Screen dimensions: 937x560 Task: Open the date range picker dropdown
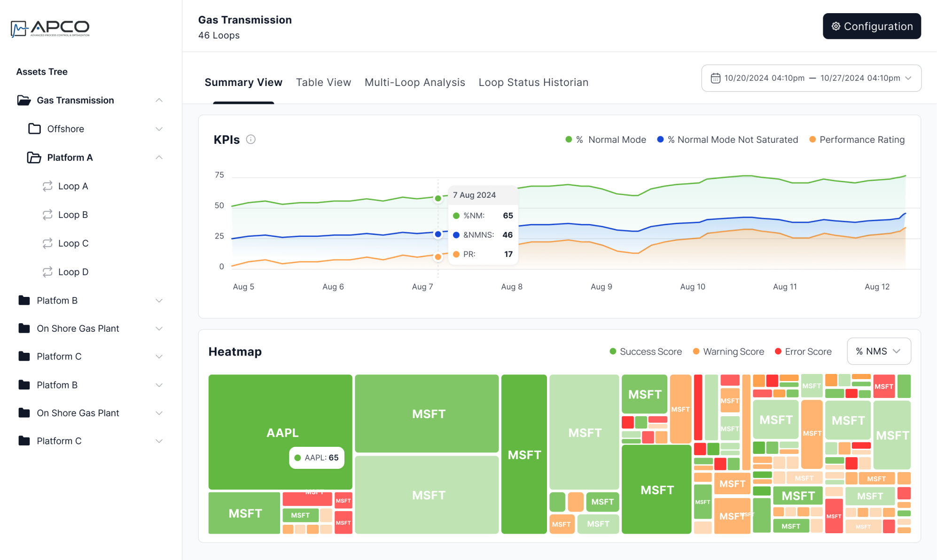[x=811, y=78]
